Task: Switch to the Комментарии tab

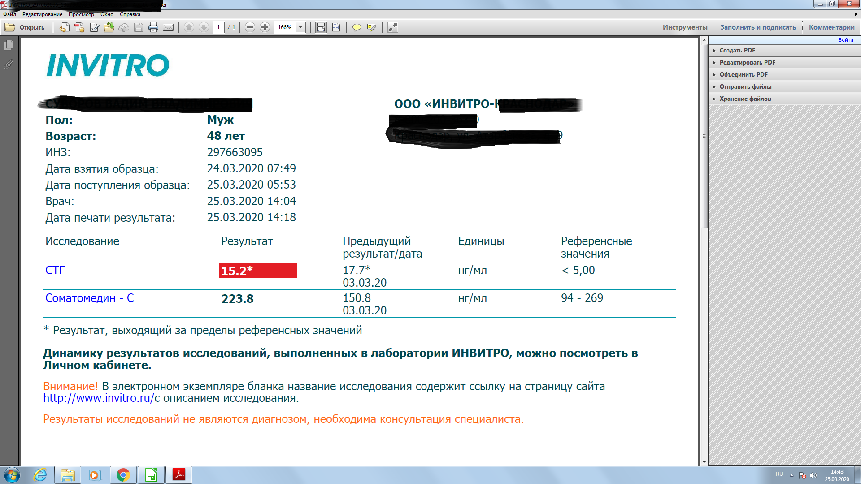Action: (x=831, y=27)
